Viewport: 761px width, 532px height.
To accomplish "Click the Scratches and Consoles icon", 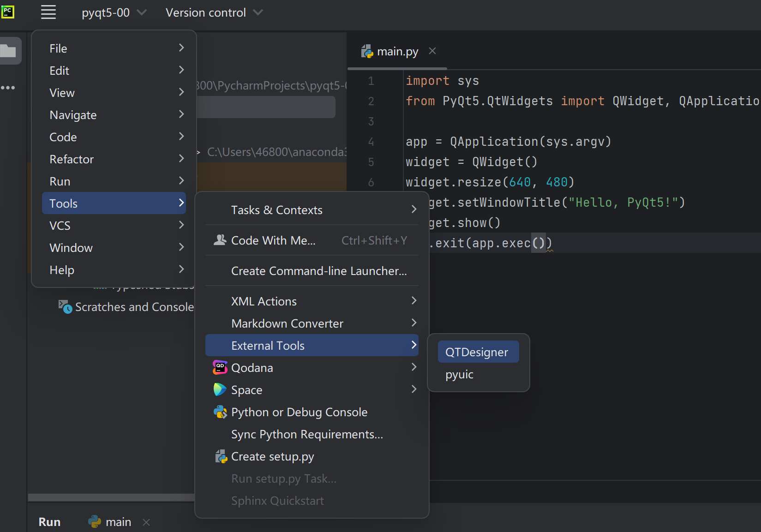I will click(x=65, y=307).
